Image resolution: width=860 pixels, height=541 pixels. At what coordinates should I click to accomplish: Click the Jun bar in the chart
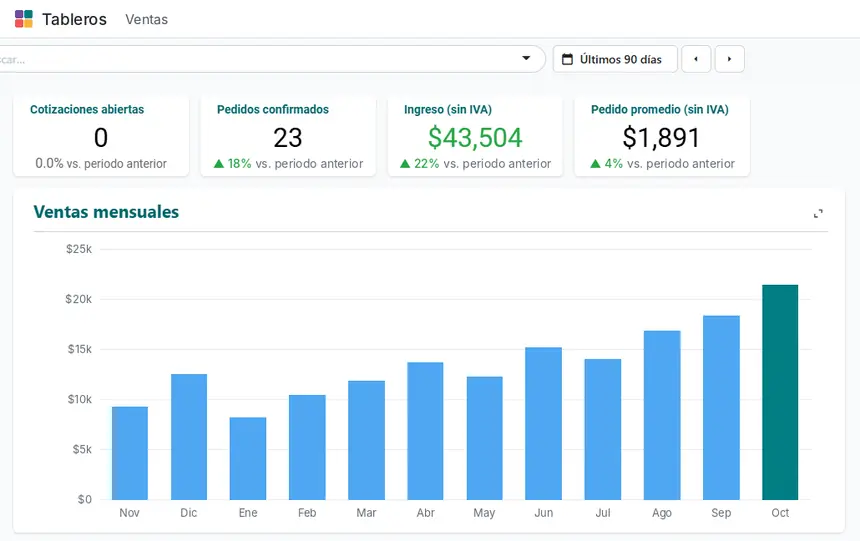point(544,424)
